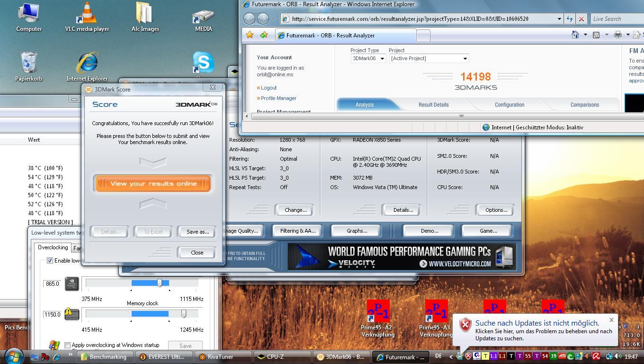Click the memory clock 1150.0 input field
The height and width of the screenshot is (364, 644).
[x=52, y=314]
